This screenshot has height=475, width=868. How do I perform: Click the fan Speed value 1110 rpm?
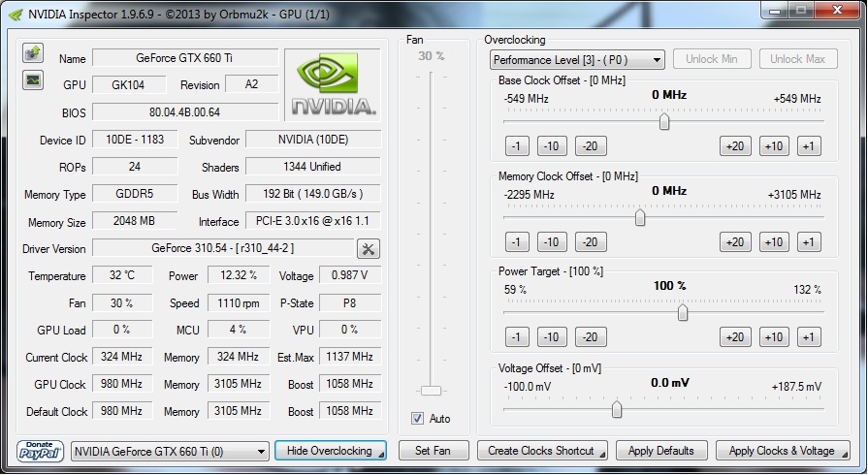click(x=239, y=302)
